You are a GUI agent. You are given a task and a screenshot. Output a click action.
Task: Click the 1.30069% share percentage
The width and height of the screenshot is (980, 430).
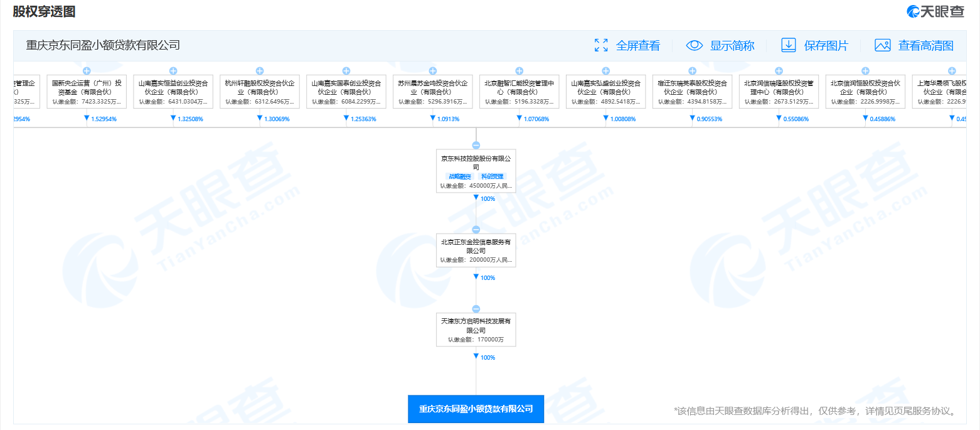(277, 119)
